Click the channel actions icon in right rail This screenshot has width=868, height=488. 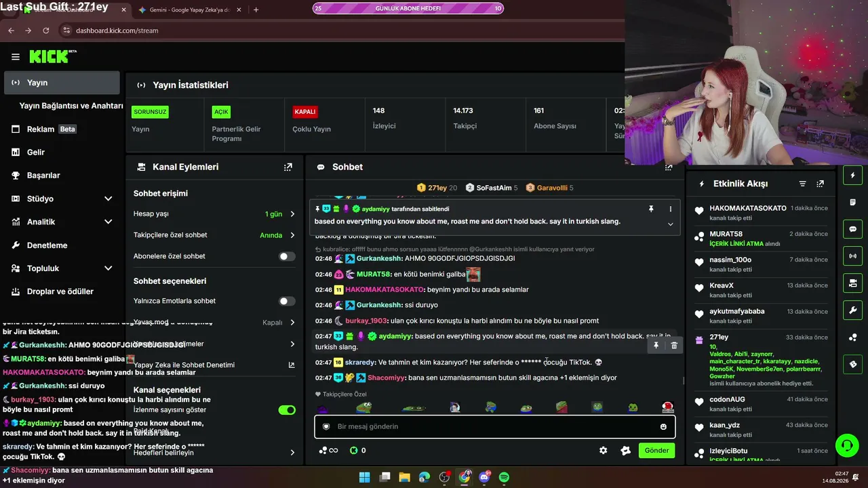click(x=852, y=283)
